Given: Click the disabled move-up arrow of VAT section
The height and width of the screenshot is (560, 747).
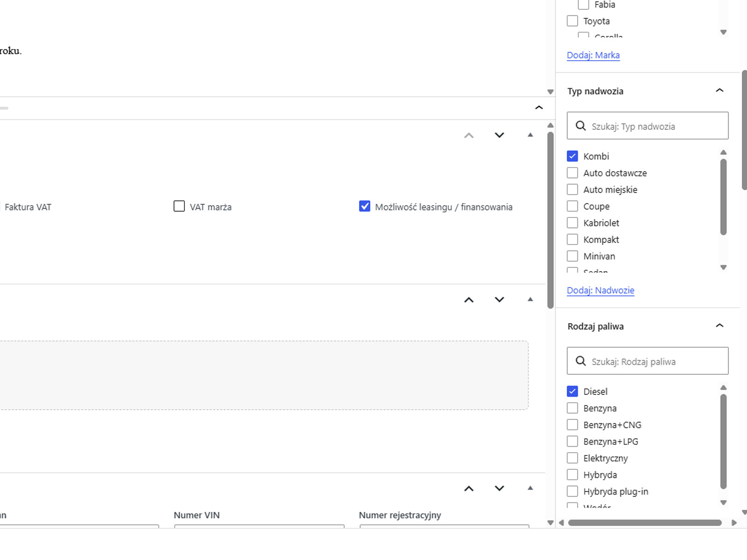Looking at the screenshot, I should point(469,135).
